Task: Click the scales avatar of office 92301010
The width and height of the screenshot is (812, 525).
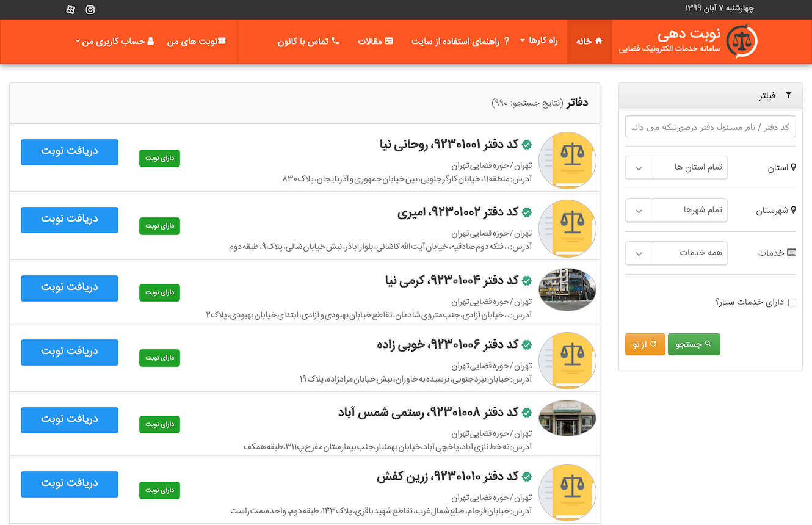Action: pos(567,492)
